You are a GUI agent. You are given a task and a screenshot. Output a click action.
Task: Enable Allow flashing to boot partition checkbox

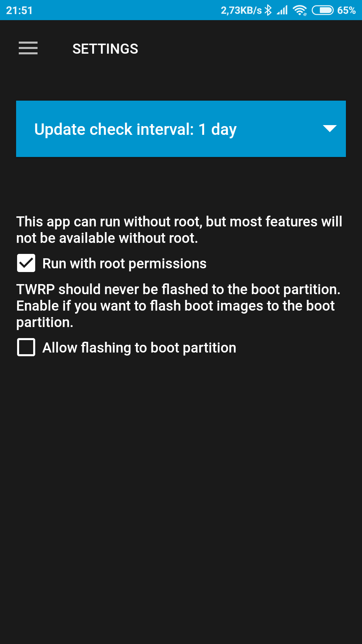click(x=26, y=347)
